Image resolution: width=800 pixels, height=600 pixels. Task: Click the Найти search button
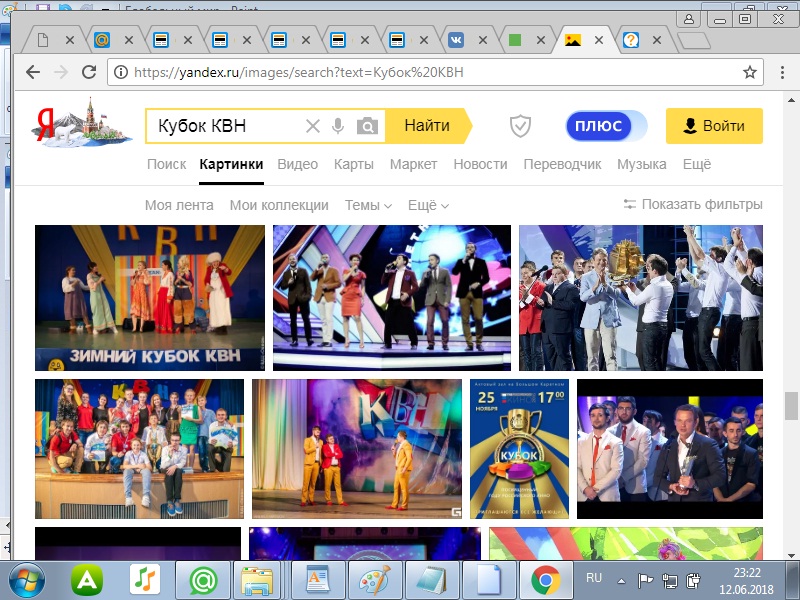coord(428,126)
